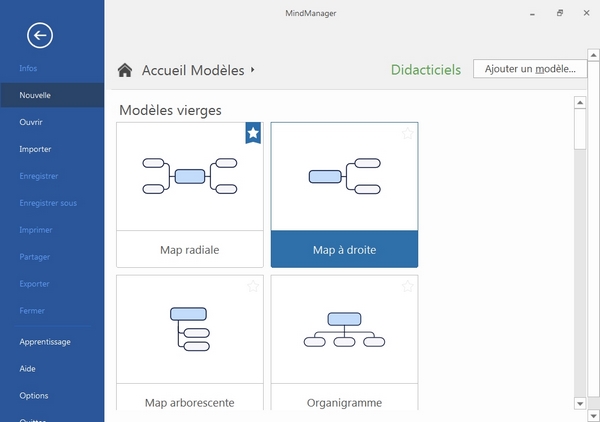
Task: Click Enregistrer sous in the sidebar
Action: pyautogui.click(x=48, y=203)
